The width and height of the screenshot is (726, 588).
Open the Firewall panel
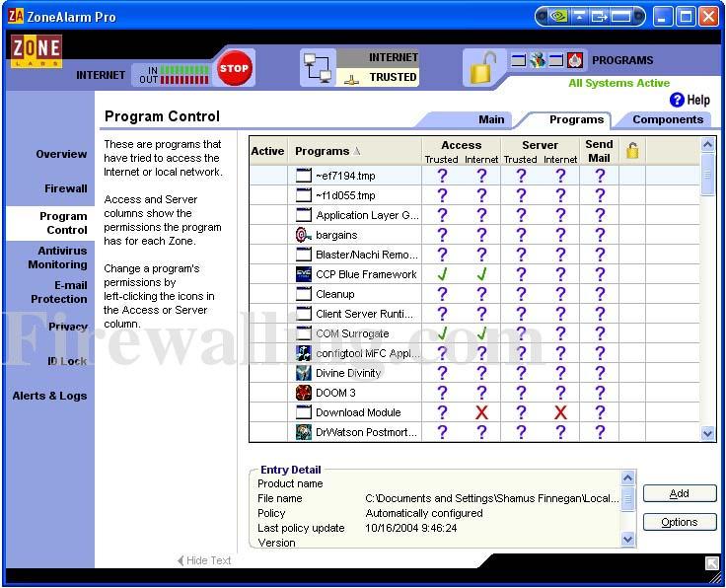(66, 188)
